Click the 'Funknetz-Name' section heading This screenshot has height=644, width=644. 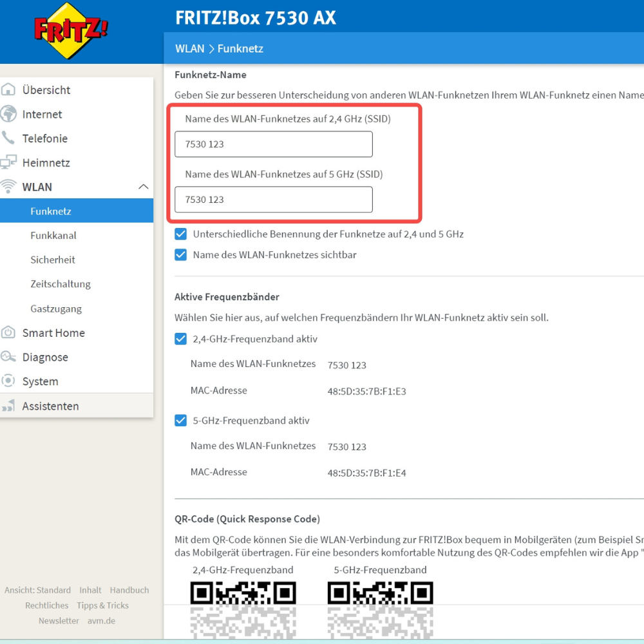coord(211,75)
